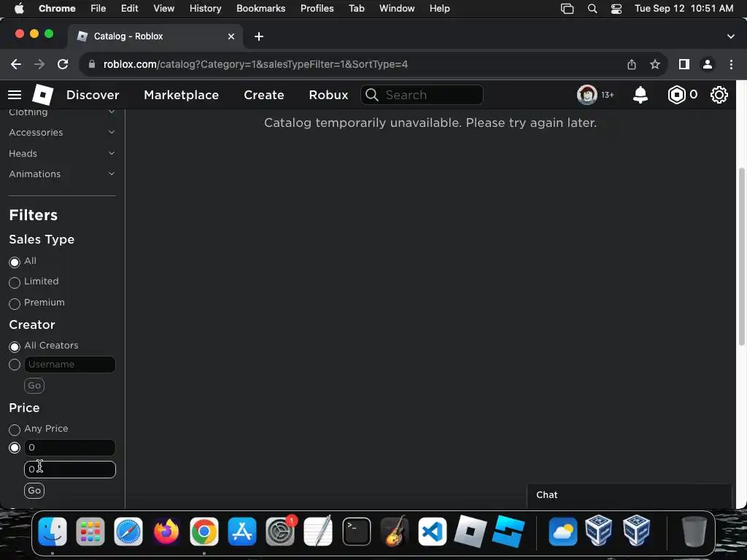Open Roblox Studio from the Dock
Image resolution: width=747 pixels, height=560 pixels.
(x=508, y=532)
